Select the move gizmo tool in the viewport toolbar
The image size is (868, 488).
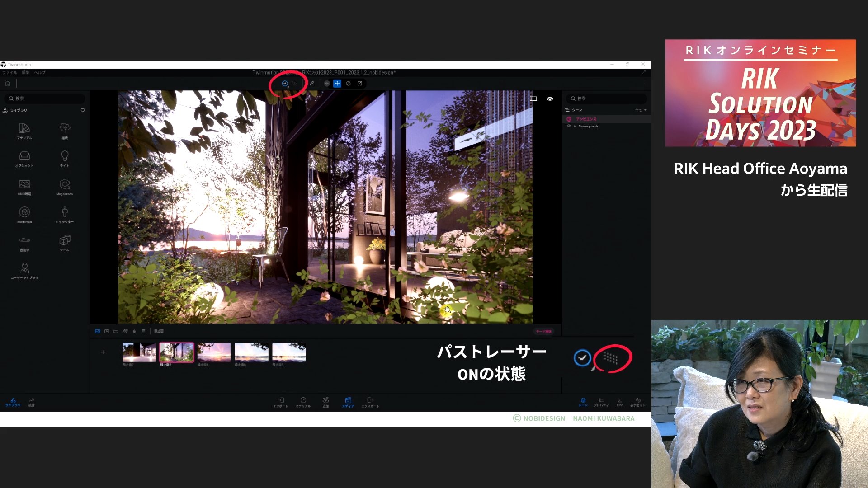pos(337,83)
